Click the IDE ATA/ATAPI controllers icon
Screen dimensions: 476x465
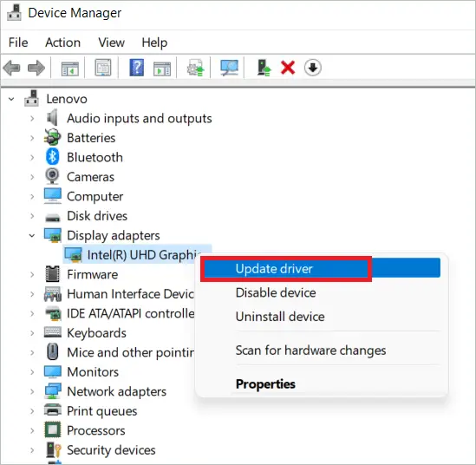(53, 313)
